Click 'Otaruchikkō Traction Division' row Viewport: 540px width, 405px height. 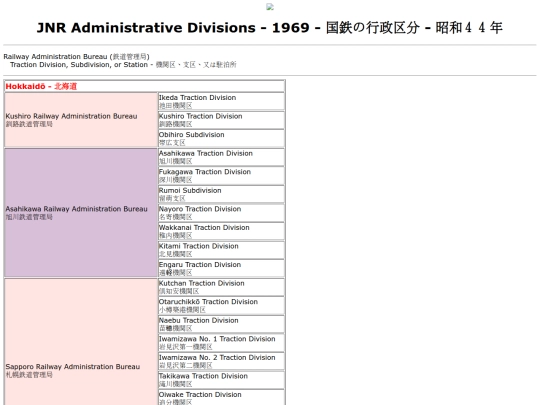pyautogui.click(x=221, y=306)
